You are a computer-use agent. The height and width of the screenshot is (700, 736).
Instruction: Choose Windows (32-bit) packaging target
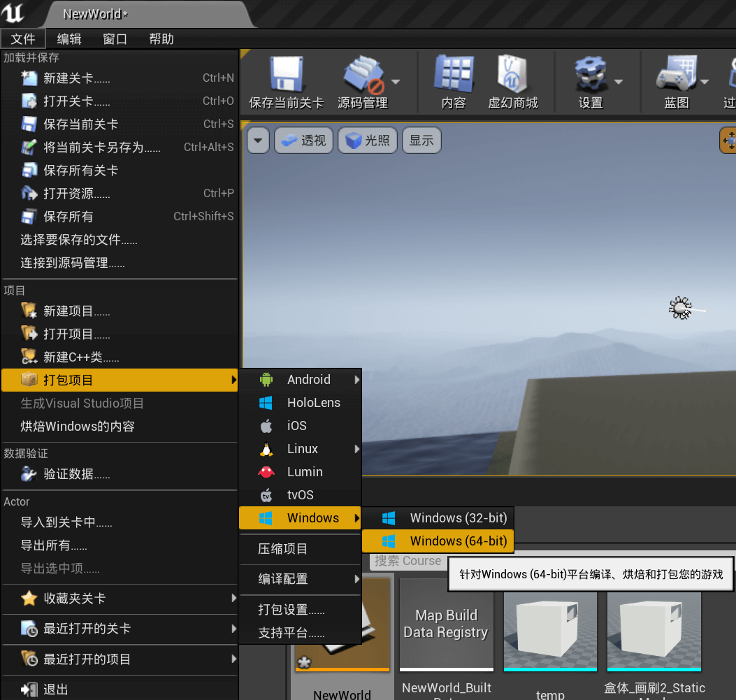tap(438, 518)
